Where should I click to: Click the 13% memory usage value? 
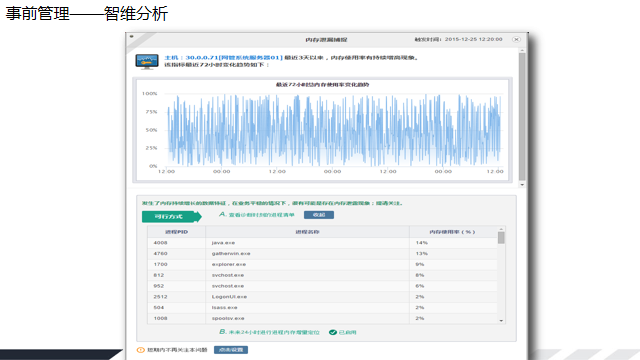[422, 253]
